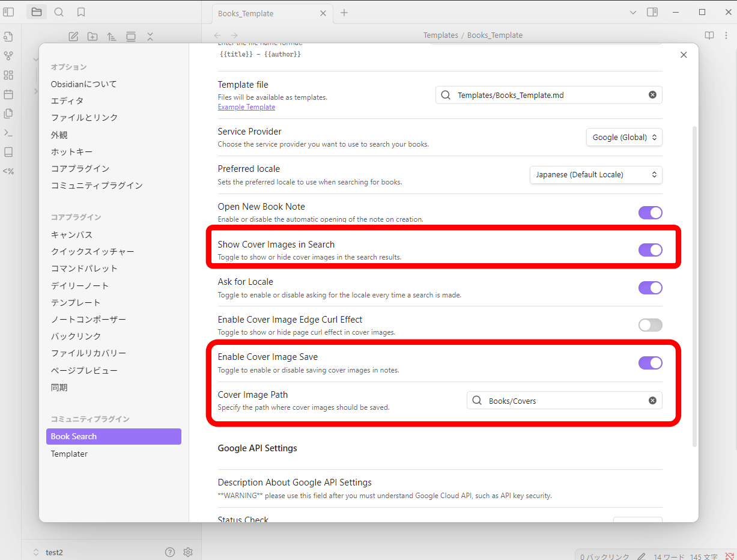The width and height of the screenshot is (737, 560).
Task: Open コアプラグイン settings under オプション
Action: coord(80,169)
